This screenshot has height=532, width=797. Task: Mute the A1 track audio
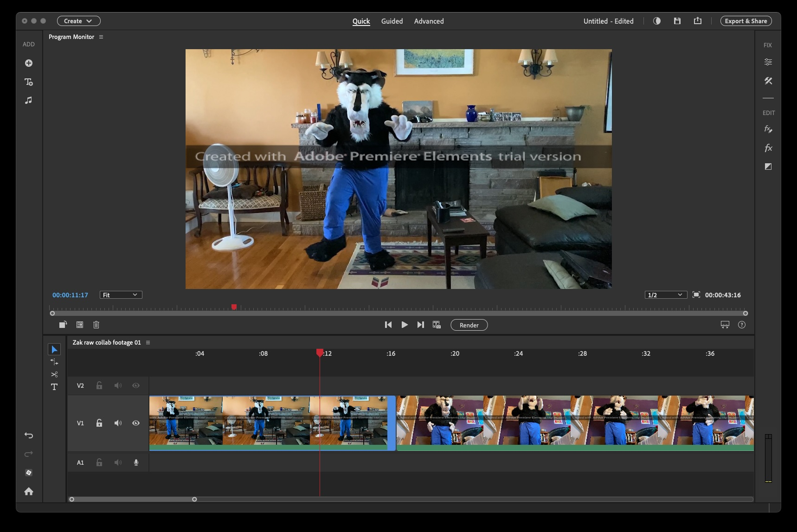118,462
